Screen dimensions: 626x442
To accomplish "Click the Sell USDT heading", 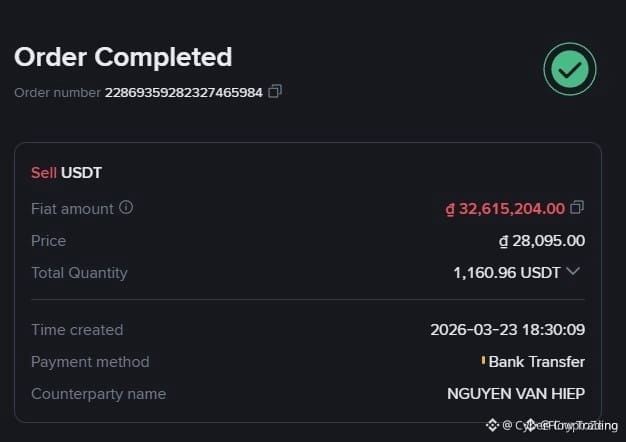I will (66, 173).
